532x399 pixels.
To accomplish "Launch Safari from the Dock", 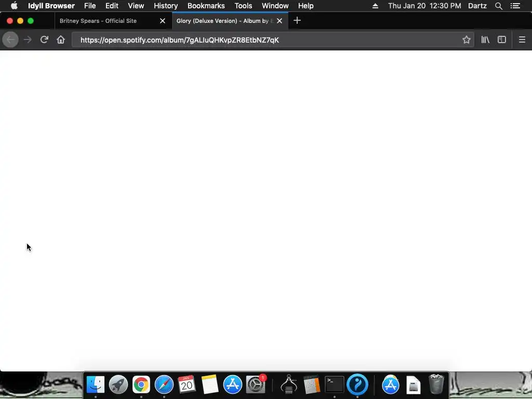I will (x=164, y=384).
